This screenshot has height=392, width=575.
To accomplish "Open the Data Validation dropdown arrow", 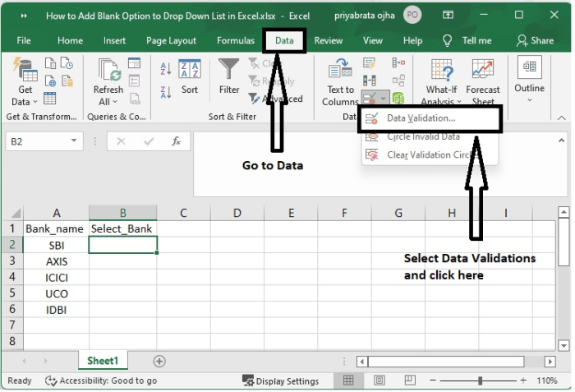I will [383, 99].
